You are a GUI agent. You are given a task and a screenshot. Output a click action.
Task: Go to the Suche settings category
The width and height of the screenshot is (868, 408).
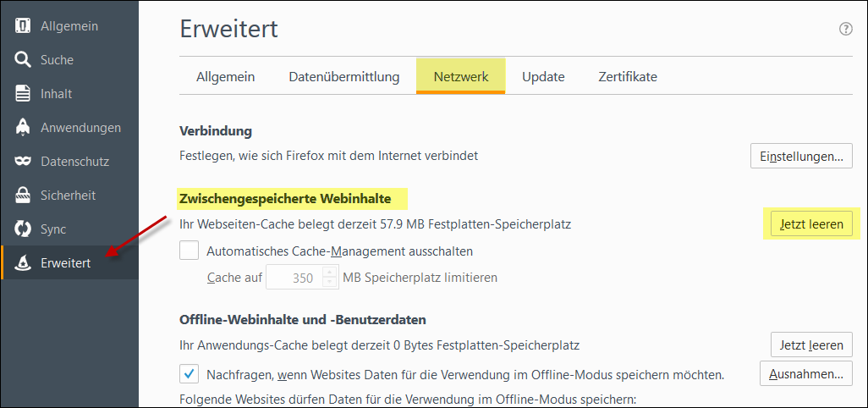pos(69,60)
